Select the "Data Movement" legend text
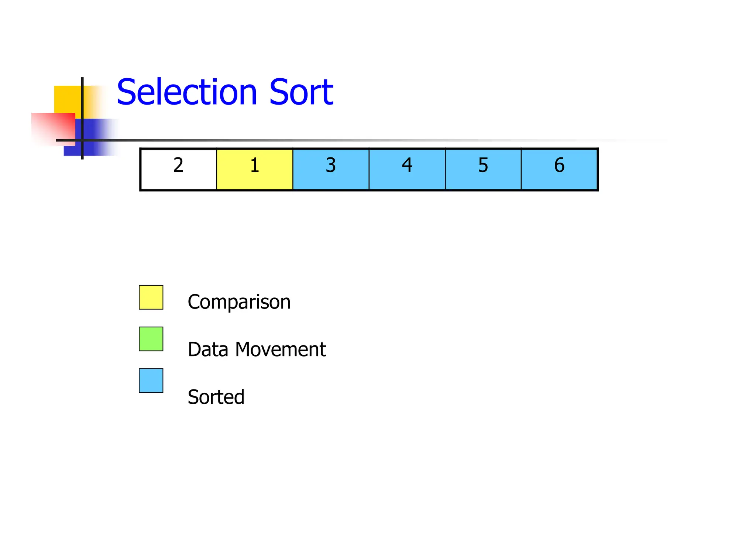The height and width of the screenshot is (535, 756). pos(257,350)
